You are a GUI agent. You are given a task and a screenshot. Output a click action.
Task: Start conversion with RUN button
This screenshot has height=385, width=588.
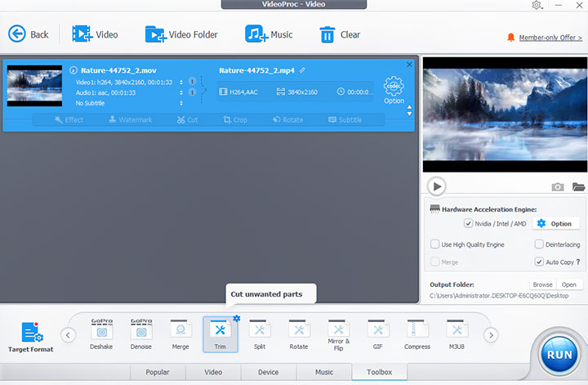tap(559, 355)
